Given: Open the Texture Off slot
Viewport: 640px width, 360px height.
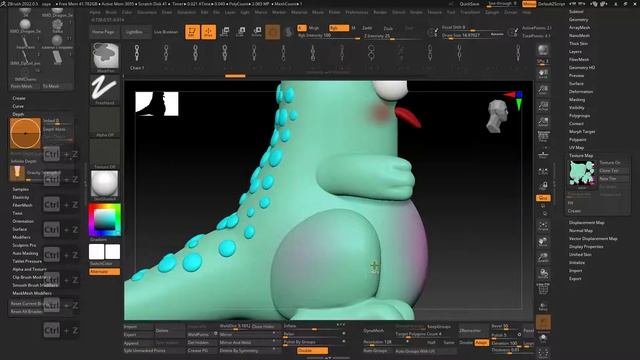Looking at the screenshot, I should coord(104,153).
